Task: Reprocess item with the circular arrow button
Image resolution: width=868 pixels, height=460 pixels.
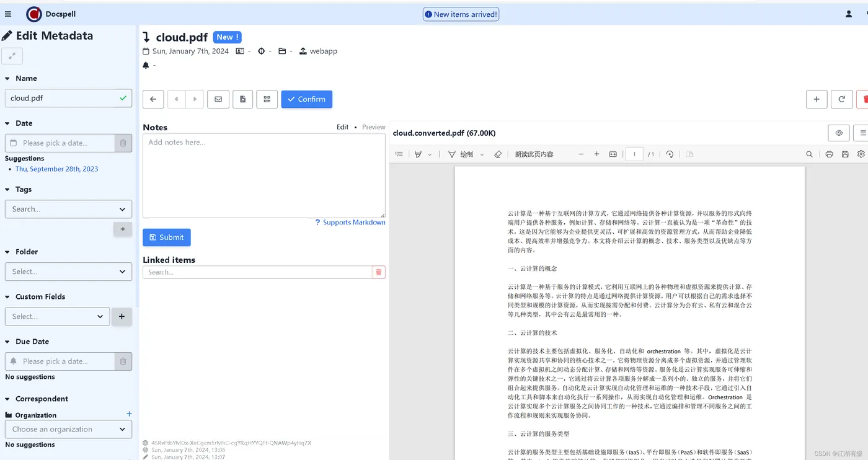Action: 842,99
